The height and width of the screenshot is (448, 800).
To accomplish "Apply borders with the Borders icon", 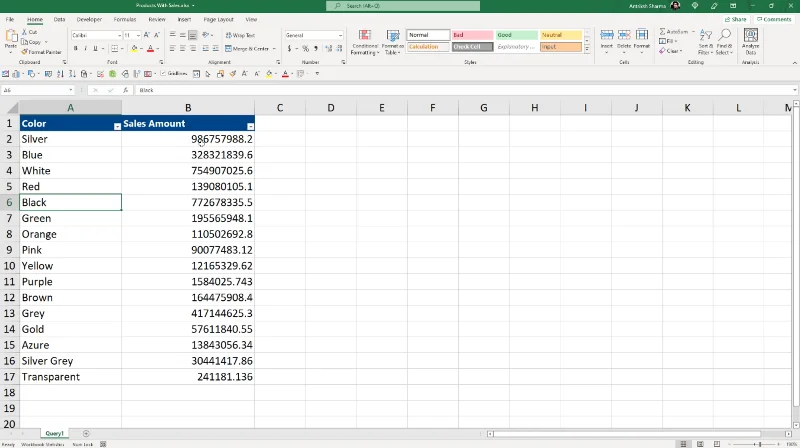I will point(114,48).
